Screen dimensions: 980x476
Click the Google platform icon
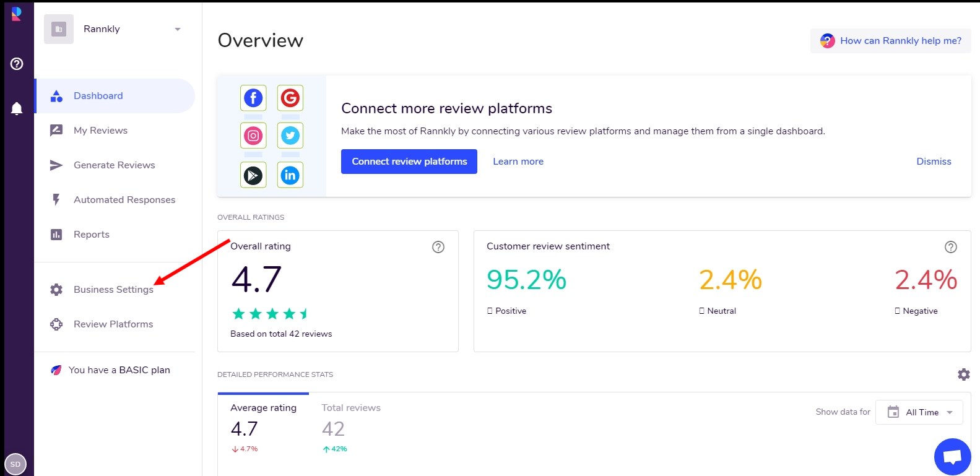(290, 98)
